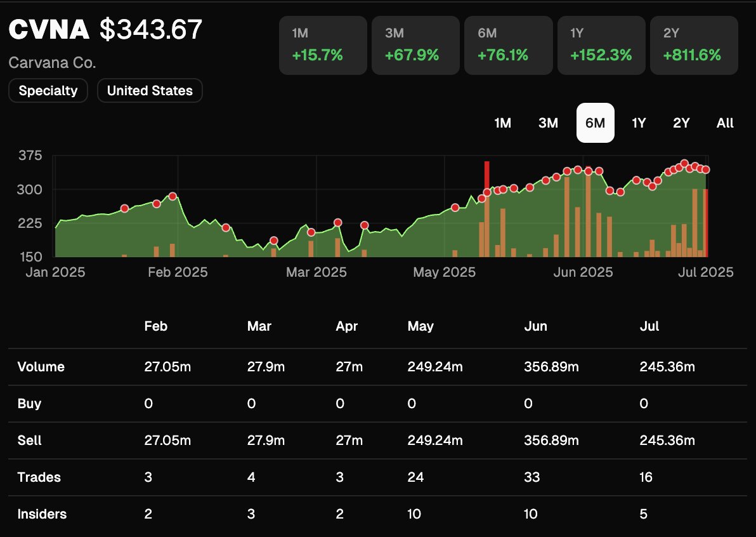Click the 150 y-axis label
Image resolution: width=756 pixels, height=537 pixels.
point(31,256)
